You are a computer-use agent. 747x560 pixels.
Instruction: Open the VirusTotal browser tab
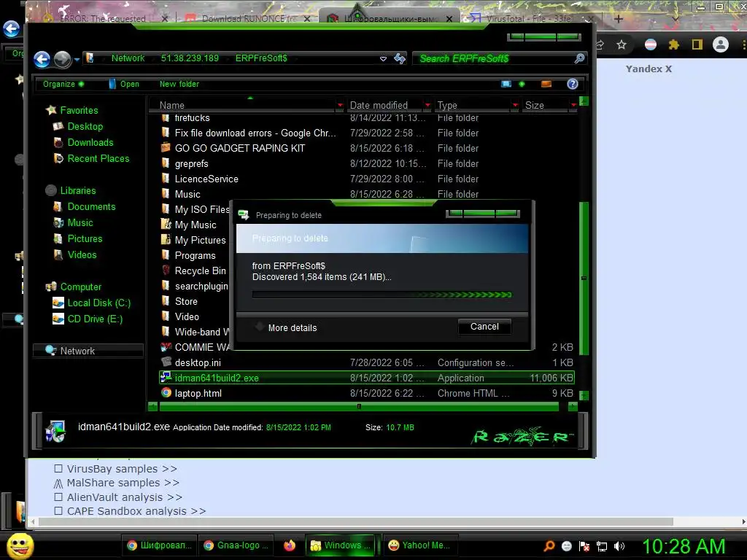[529, 18]
